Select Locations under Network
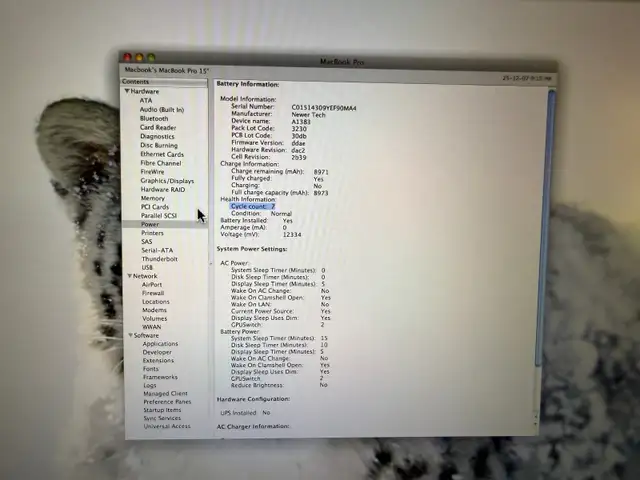This screenshot has width=640, height=480. [156, 302]
